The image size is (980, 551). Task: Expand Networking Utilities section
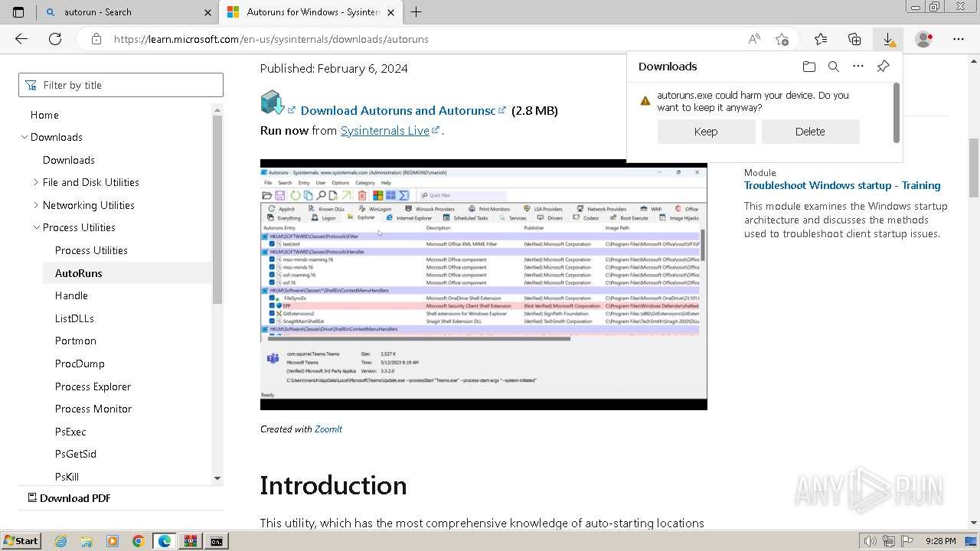coord(37,205)
